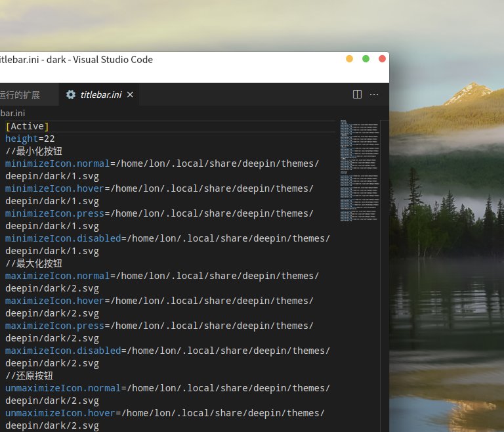Open the editor more actions menu
The height and width of the screenshot is (432, 504).
(374, 95)
